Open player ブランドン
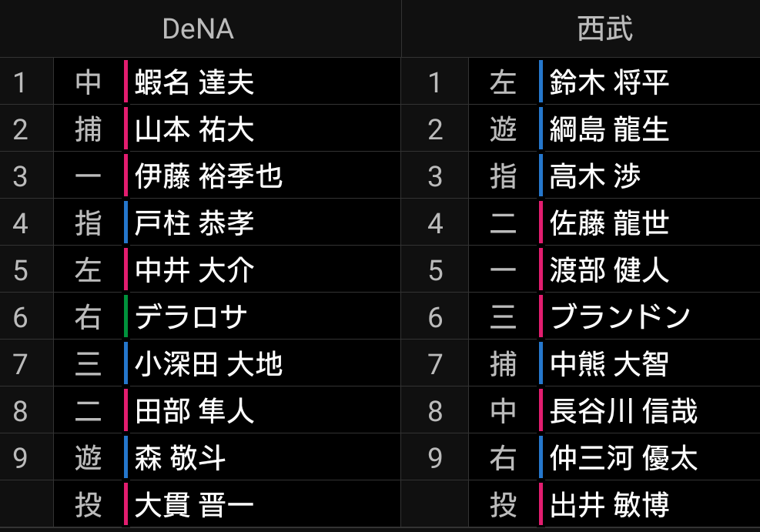Image resolution: width=760 pixels, height=532 pixels. click(x=620, y=317)
